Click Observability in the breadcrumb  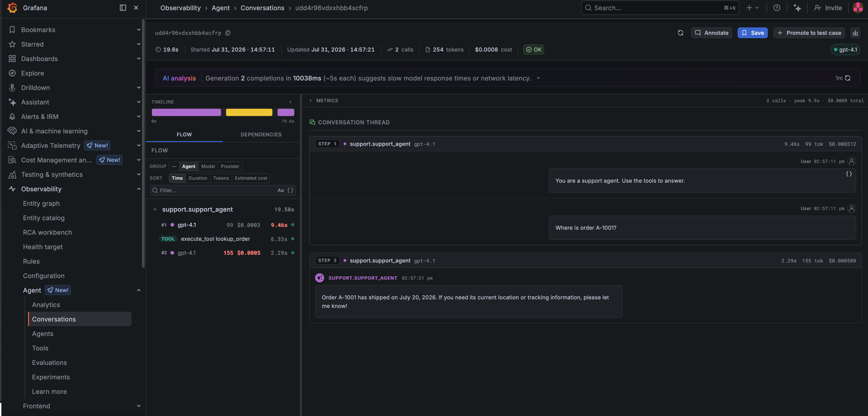(180, 8)
